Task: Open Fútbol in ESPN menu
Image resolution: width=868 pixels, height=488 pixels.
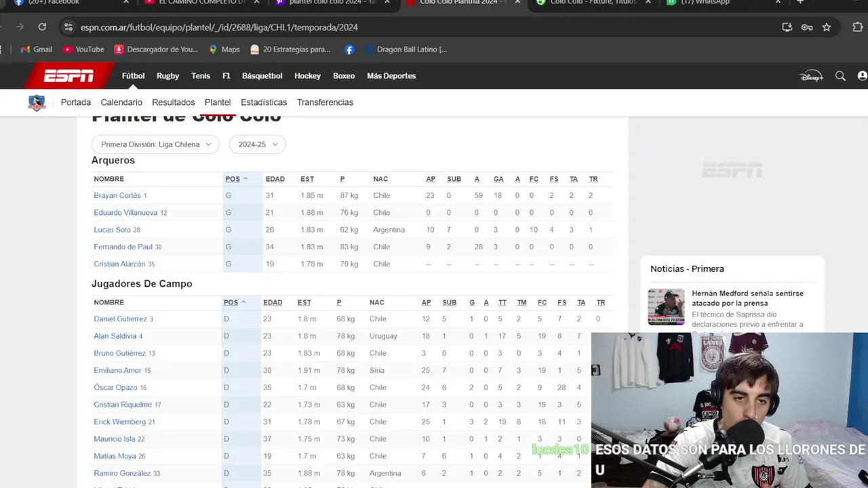Action: (133, 76)
